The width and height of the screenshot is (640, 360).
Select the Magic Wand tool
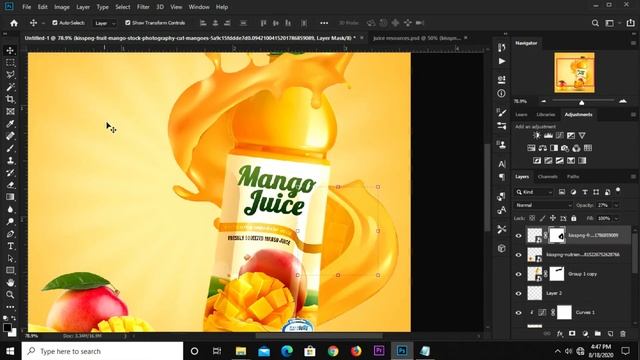(10, 87)
